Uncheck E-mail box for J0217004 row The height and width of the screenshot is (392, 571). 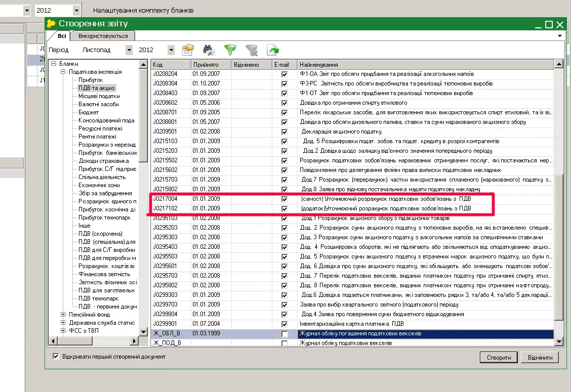pos(284,199)
